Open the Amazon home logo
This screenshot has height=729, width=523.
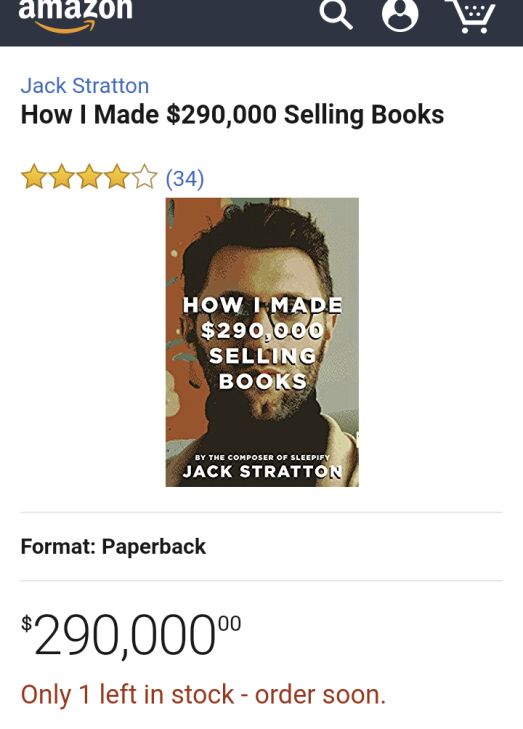(75, 16)
